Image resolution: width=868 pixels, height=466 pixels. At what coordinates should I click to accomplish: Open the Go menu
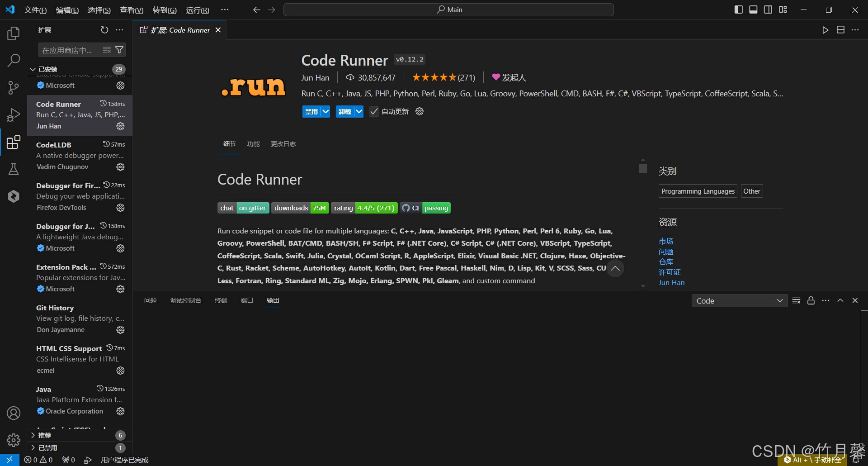(x=165, y=10)
